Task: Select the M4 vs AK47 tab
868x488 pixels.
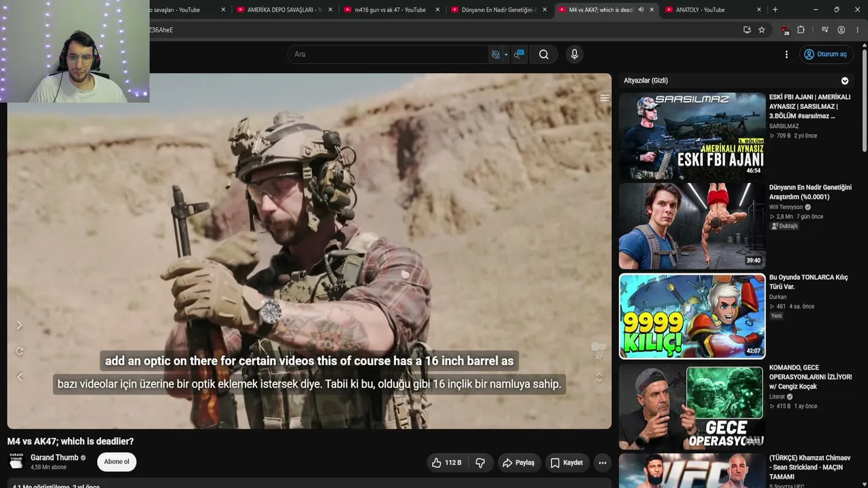Action: [601, 9]
